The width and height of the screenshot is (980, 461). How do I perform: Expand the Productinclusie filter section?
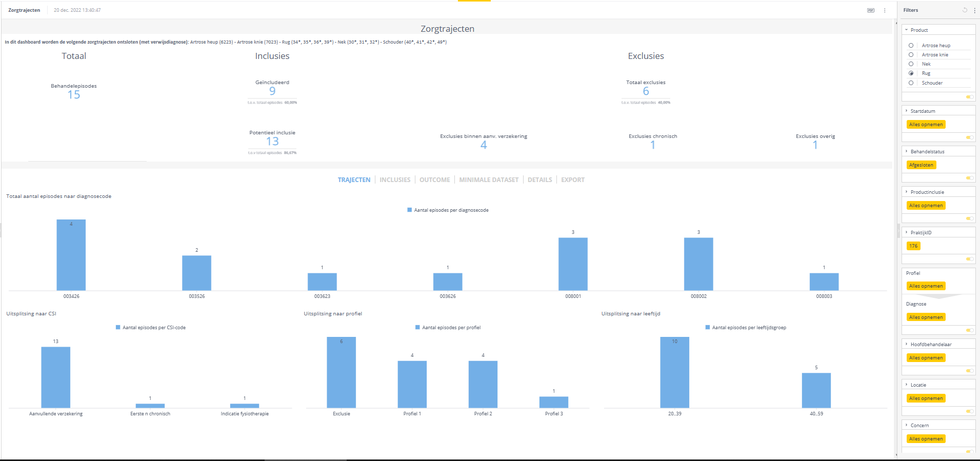pos(907,192)
